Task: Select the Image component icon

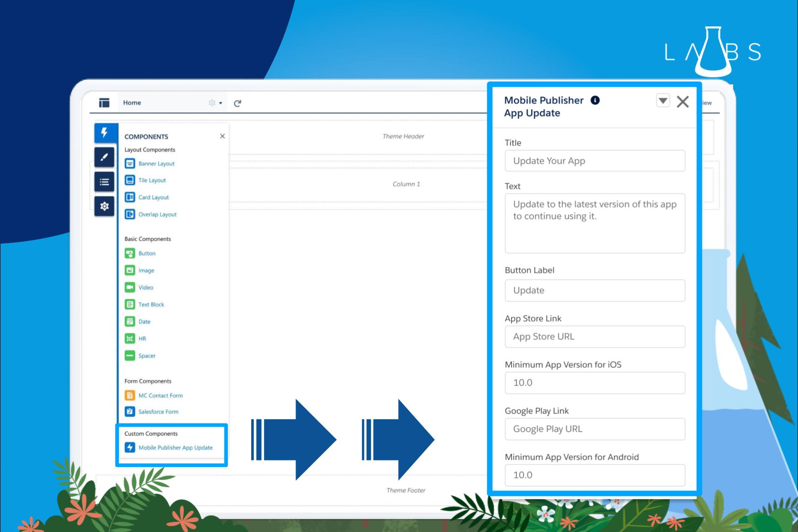Action: pos(130,270)
